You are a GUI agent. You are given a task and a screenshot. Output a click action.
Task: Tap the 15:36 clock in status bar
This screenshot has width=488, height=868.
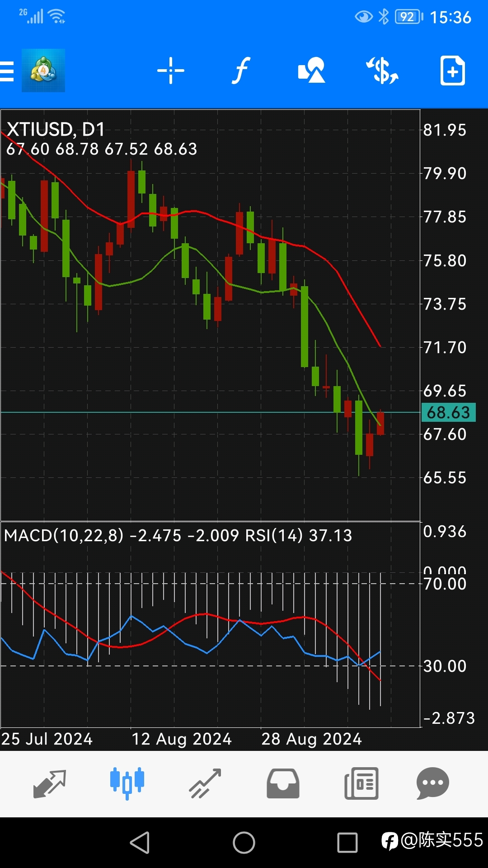[450, 17]
